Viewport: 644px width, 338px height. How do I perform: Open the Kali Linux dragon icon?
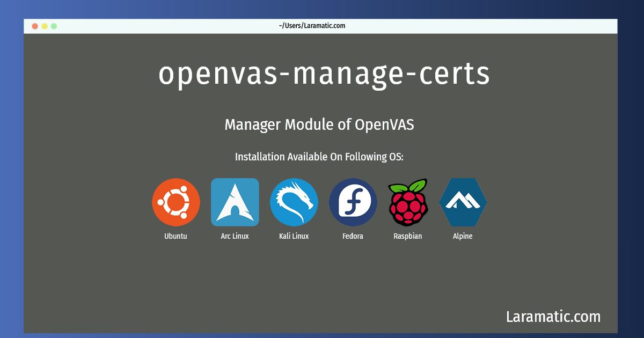point(294,202)
